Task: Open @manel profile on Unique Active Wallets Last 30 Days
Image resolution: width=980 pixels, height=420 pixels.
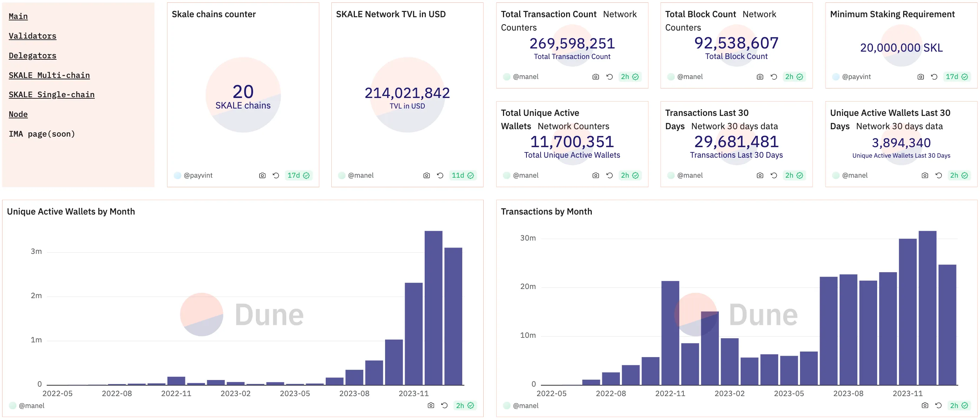Action: pyautogui.click(x=855, y=176)
